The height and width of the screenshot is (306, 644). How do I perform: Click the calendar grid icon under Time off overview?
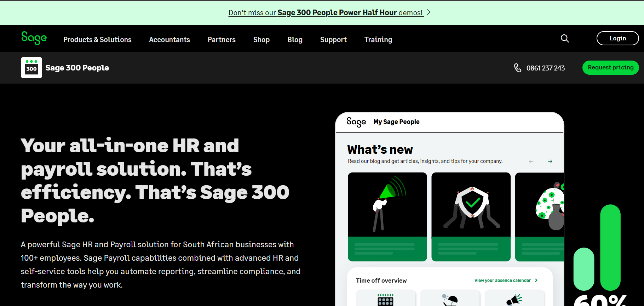[385, 300]
